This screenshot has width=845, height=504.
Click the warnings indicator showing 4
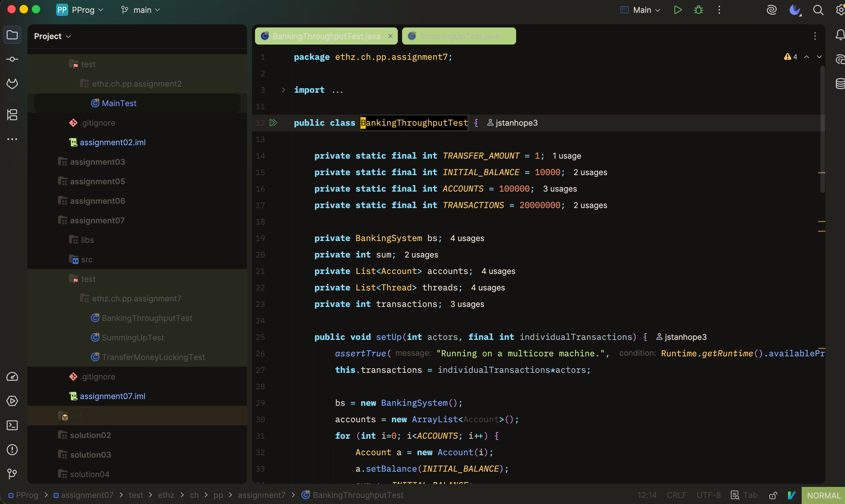click(790, 57)
